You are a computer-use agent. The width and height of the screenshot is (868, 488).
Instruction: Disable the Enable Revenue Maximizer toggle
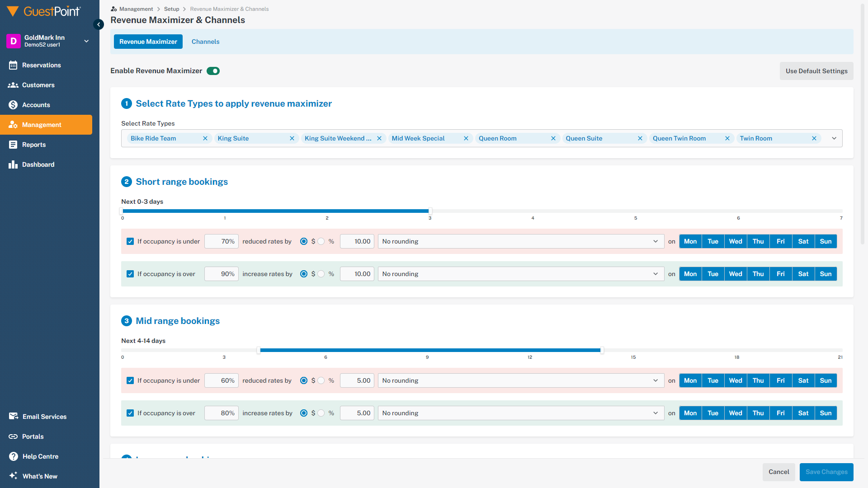coord(213,71)
